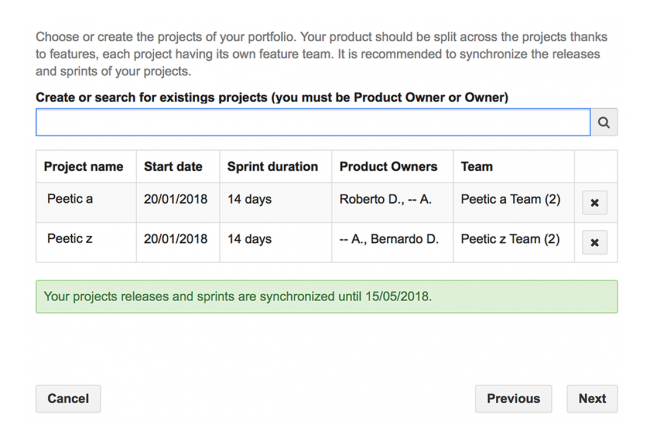Viewport: 650px width, 445px height.
Task: Click Peetic z Team (2) cell
Action: pos(510,240)
